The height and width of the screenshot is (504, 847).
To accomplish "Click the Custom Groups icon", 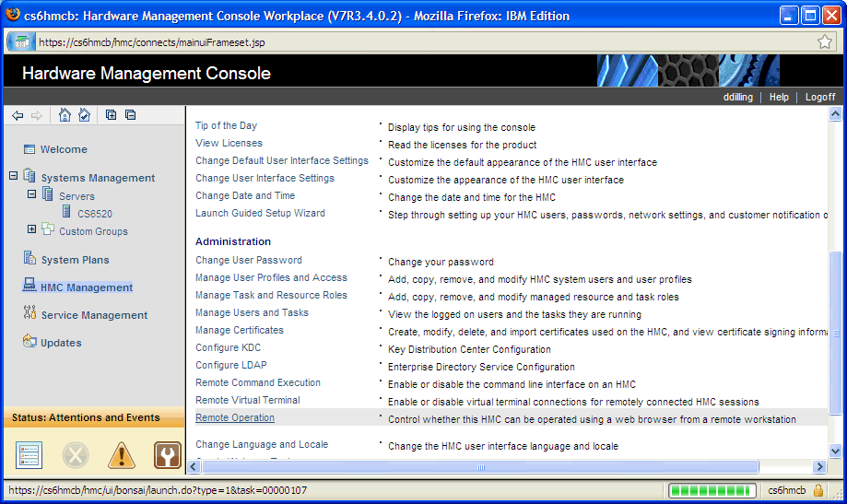I will pos(48,229).
